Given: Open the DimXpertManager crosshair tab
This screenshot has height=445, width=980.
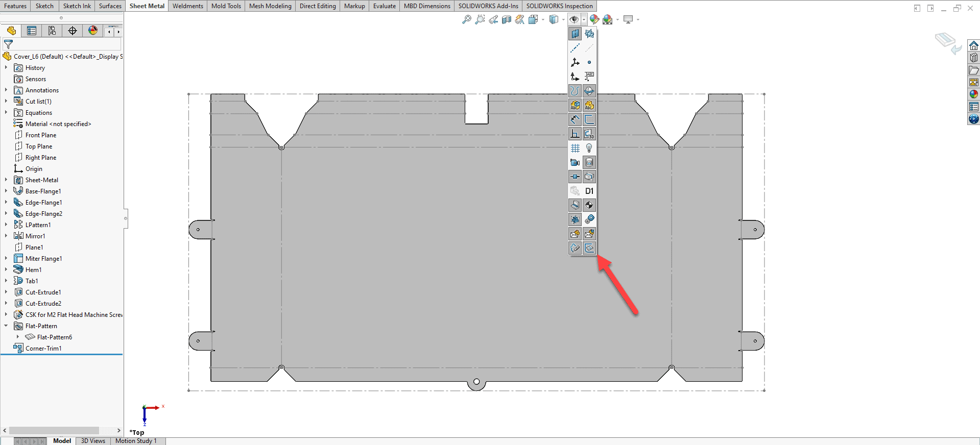Looking at the screenshot, I should [x=73, y=31].
